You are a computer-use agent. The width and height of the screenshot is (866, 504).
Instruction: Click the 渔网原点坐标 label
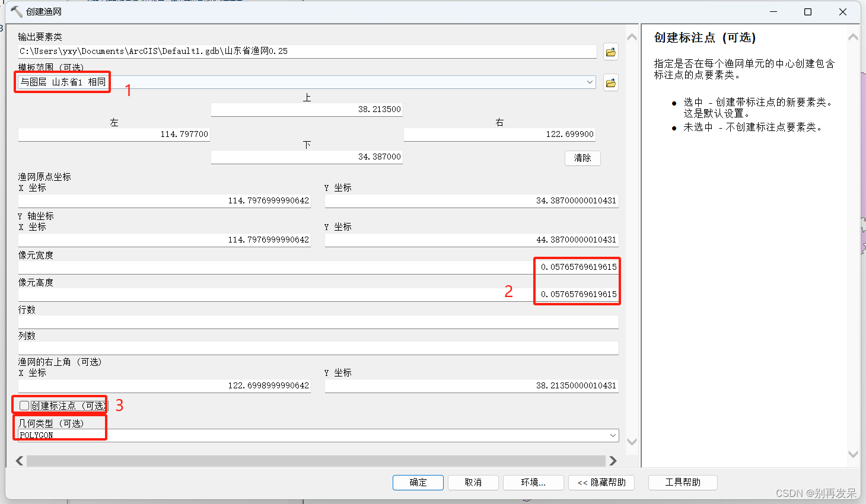tap(44, 177)
